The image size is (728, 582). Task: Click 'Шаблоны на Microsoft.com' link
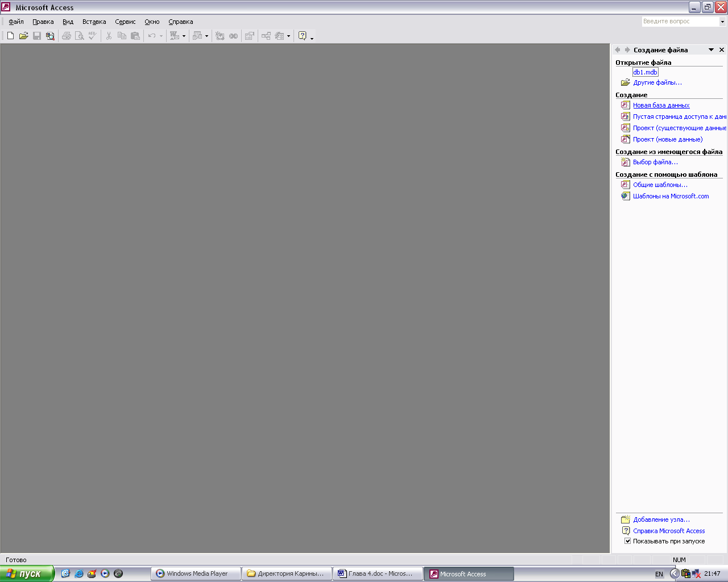pyautogui.click(x=671, y=196)
